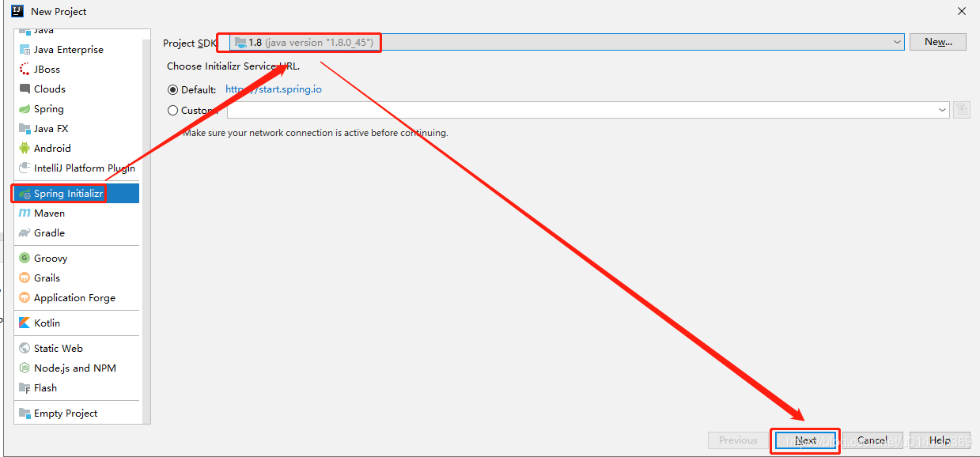
Task: Select the Kotlin project icon
Action: (x=25, y=323)
